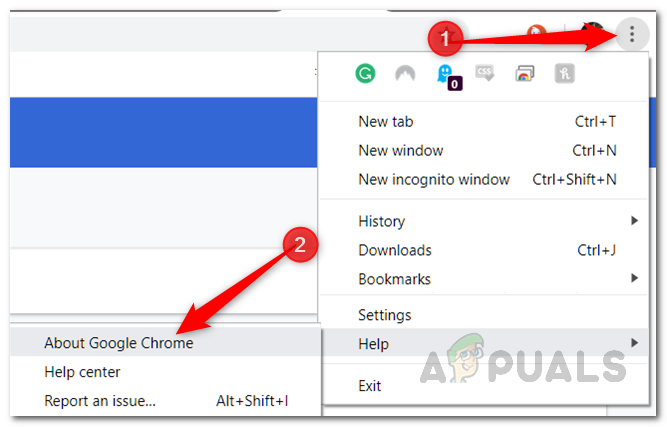
Task: Select About Google Chrome
Action: point(165,342)
